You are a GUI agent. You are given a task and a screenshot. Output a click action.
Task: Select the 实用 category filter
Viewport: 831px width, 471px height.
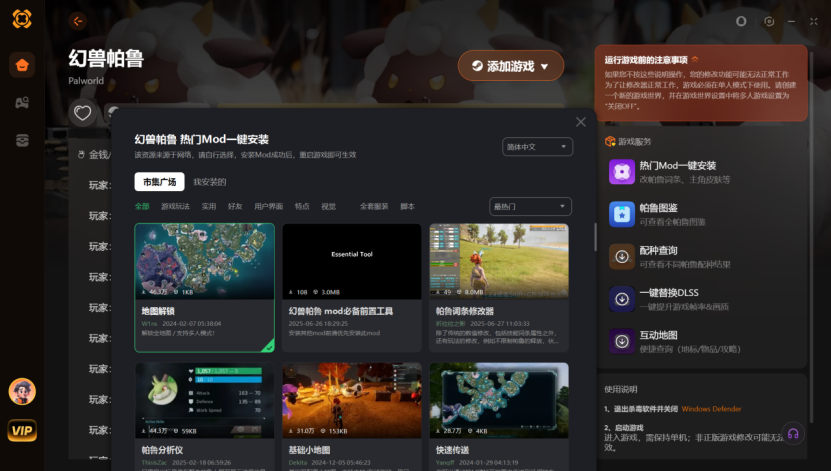click(209, 206)
